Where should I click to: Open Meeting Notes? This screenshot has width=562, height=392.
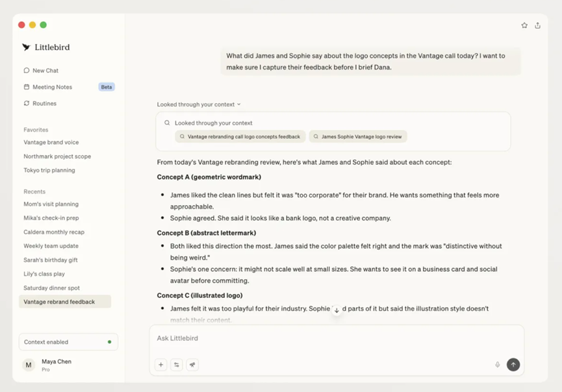47,87
